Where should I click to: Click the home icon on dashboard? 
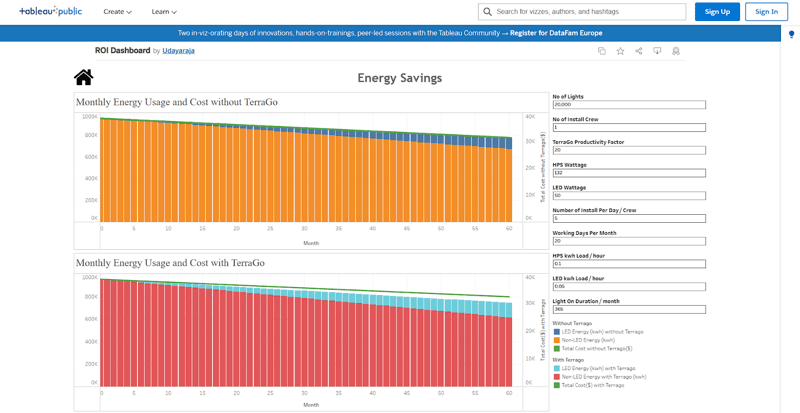pos(84,78)
